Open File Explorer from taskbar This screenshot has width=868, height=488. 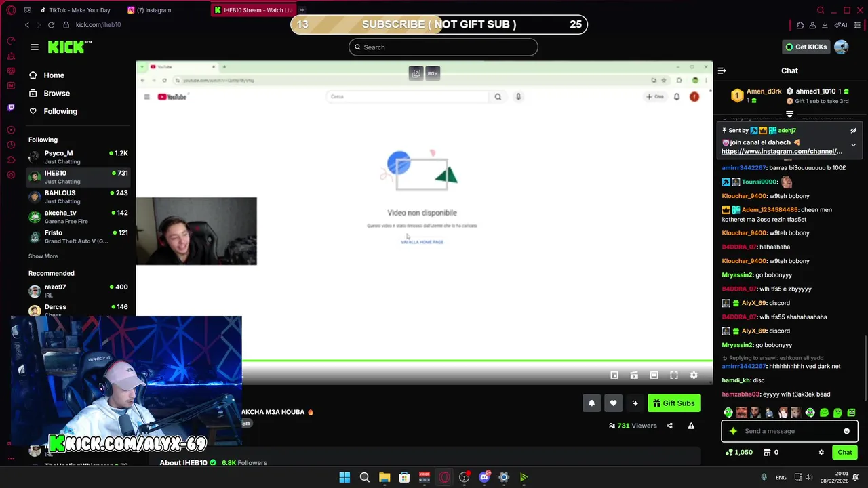coord(384,477)
